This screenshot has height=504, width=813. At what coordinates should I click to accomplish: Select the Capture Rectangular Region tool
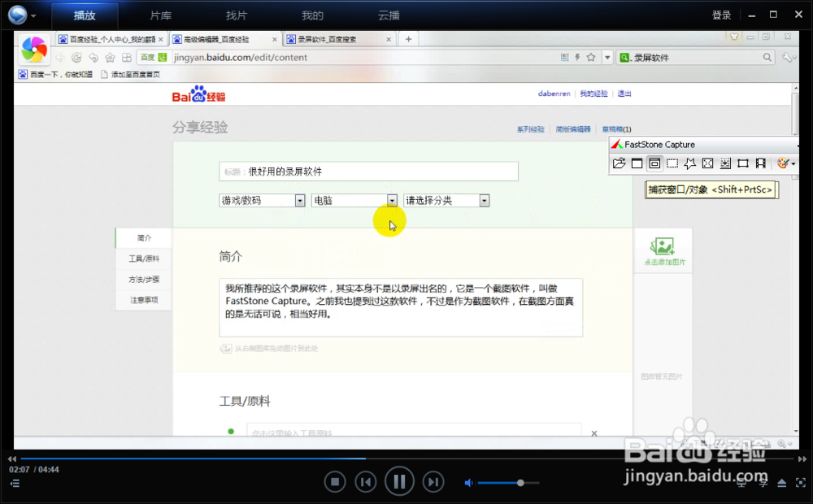[x=672, y=163]
